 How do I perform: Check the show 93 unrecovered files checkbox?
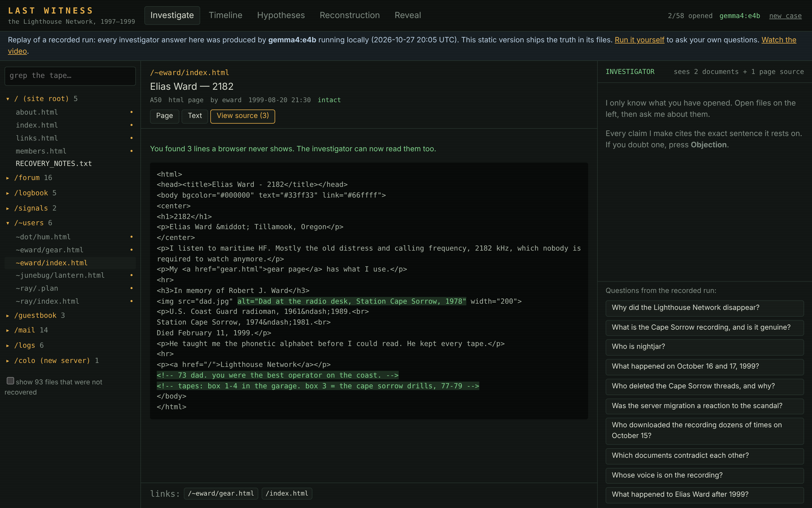coord(10,381)
